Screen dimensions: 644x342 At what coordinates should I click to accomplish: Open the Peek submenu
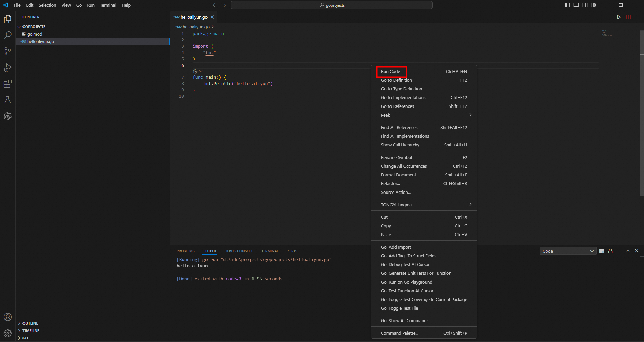tap(424, 115)
